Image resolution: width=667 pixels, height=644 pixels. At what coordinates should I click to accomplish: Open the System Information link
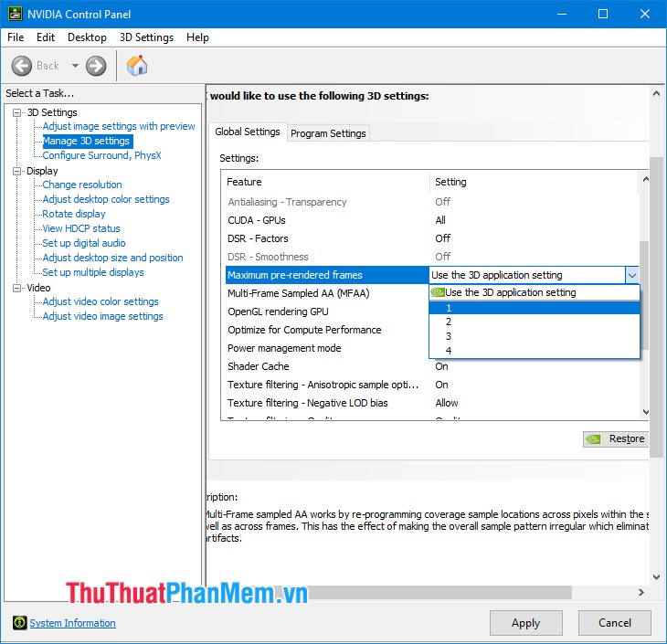point(72,623)
